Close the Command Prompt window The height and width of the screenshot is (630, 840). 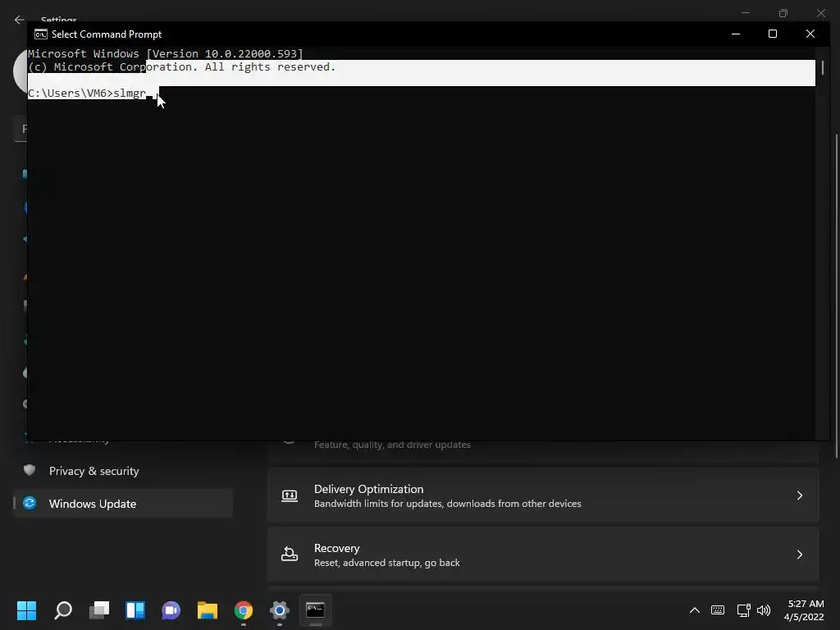tap(810, 34)
